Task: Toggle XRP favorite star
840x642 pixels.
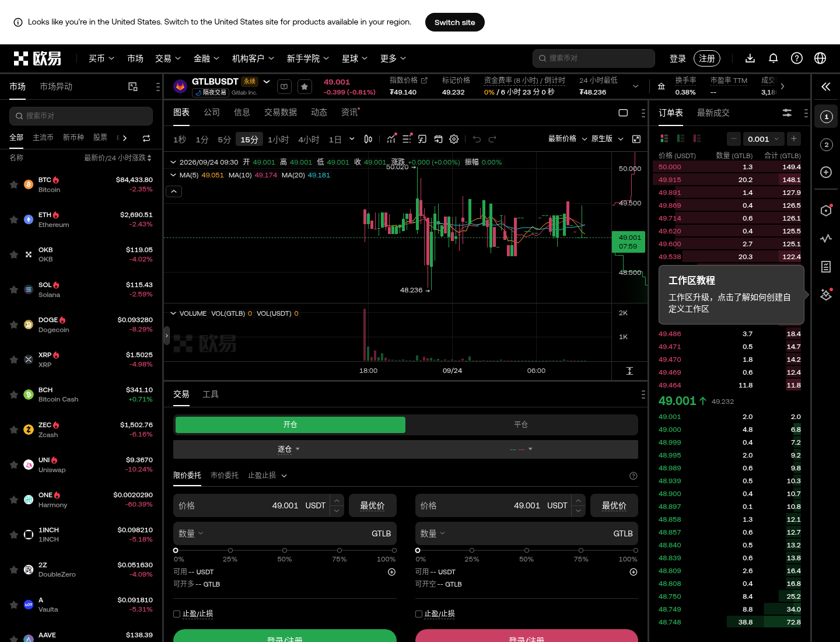Action: [x=13, y=360]
